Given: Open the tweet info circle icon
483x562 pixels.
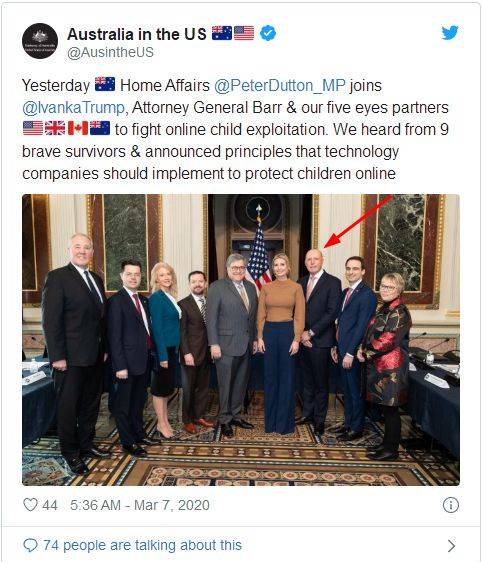Looking at the screenshot, I should coord(451,505).
